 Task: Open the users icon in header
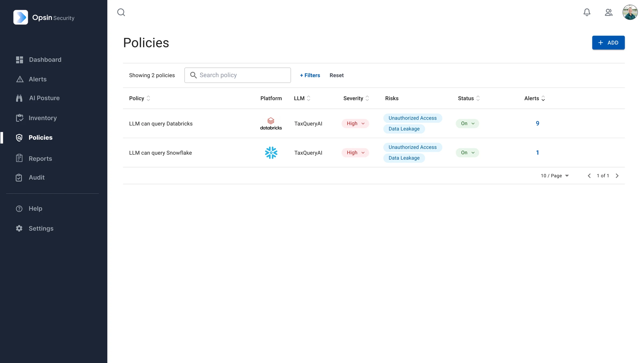click(609, 12)
